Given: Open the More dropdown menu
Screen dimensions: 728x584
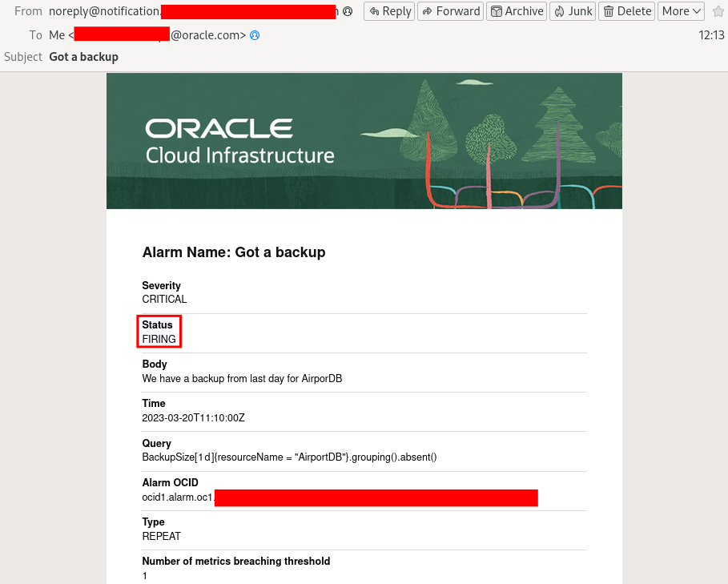Looking at the screenshot, I should click(680, 11).
